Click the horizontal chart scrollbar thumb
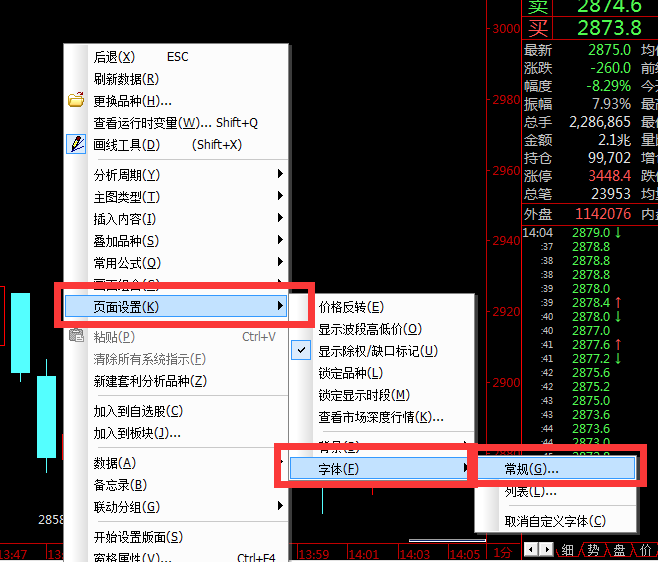This screenshot has height=562, width=658. click(x=447, y=540)
